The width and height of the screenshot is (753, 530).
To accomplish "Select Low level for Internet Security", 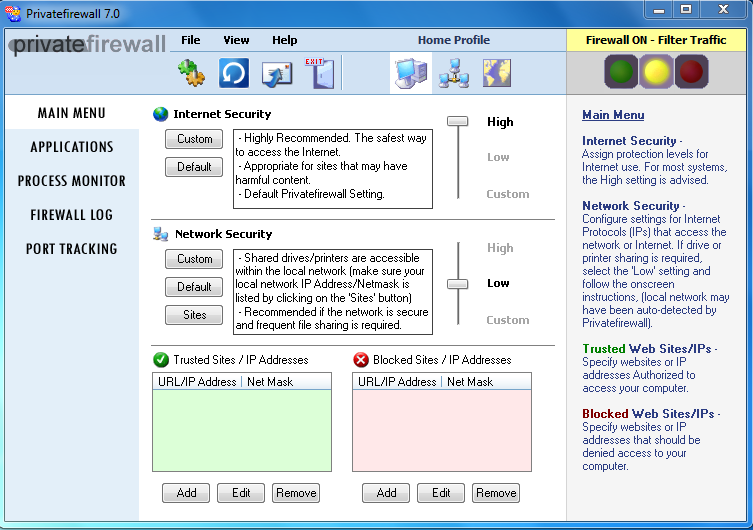I will 498,157.
